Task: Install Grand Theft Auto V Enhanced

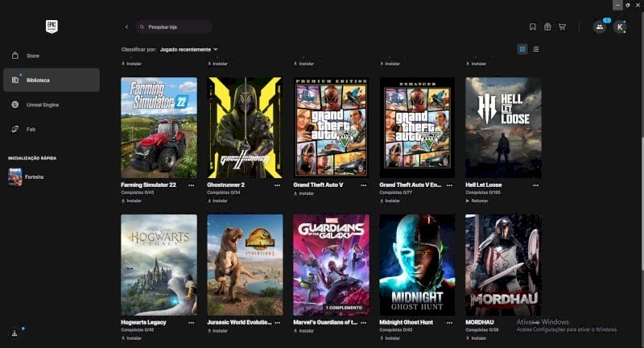Action: 390,201
